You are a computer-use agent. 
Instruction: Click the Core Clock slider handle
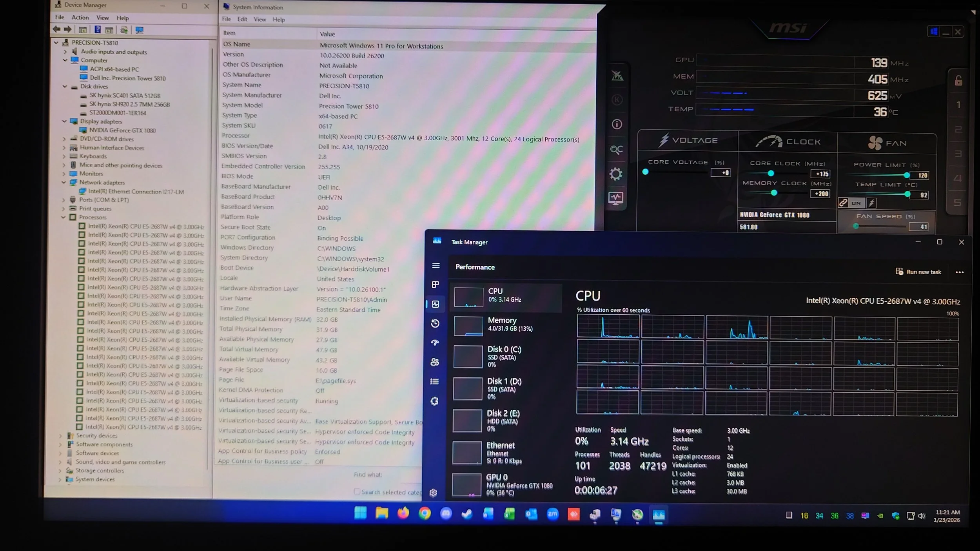pyautogui.click(x=771, y=173)
